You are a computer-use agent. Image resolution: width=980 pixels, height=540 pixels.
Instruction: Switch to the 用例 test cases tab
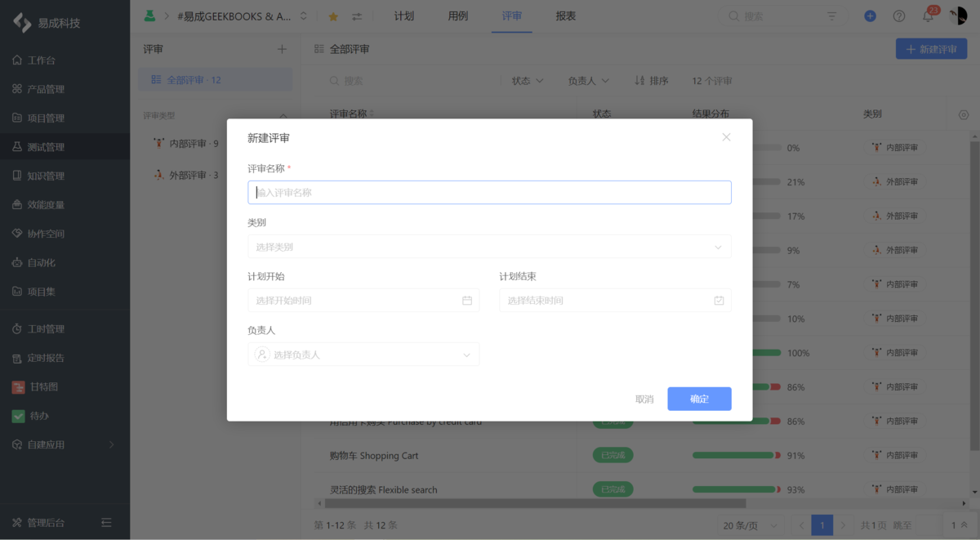pyautogui.click(x=457, y=15)
